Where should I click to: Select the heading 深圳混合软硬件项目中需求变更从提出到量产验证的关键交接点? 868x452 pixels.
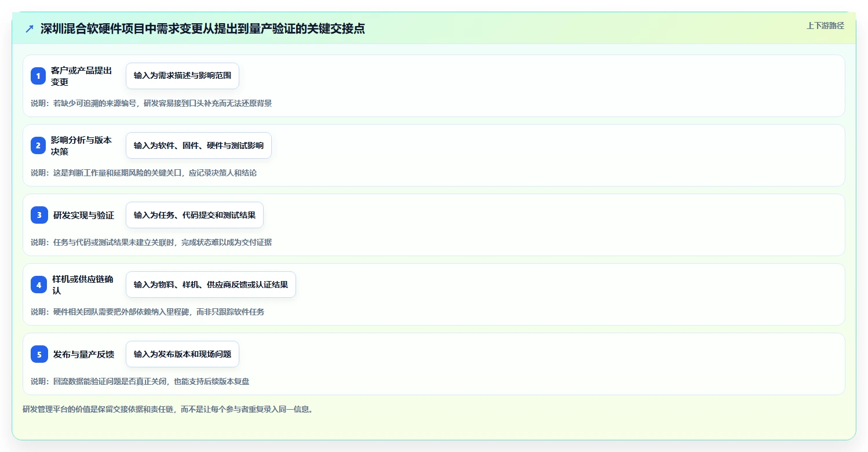click(203, 28)
